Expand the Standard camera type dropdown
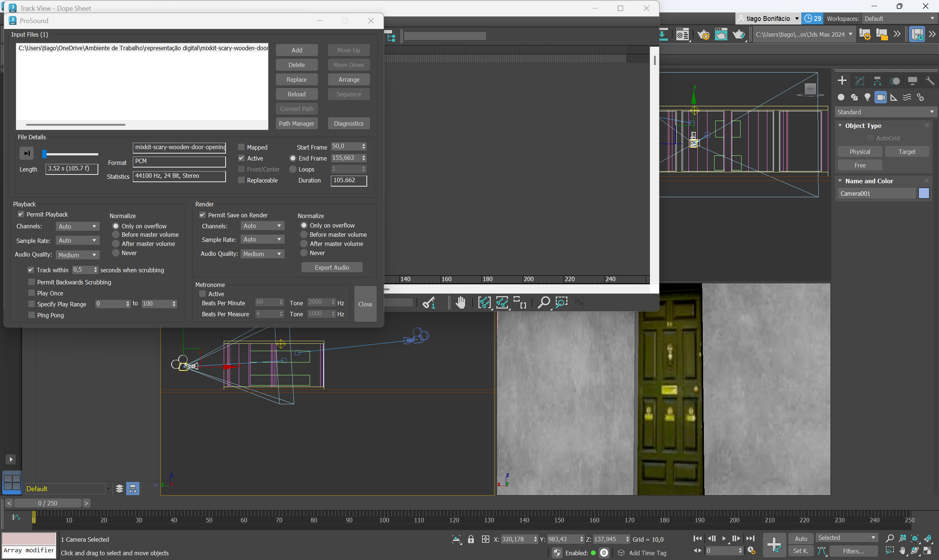 click(885, 112)
